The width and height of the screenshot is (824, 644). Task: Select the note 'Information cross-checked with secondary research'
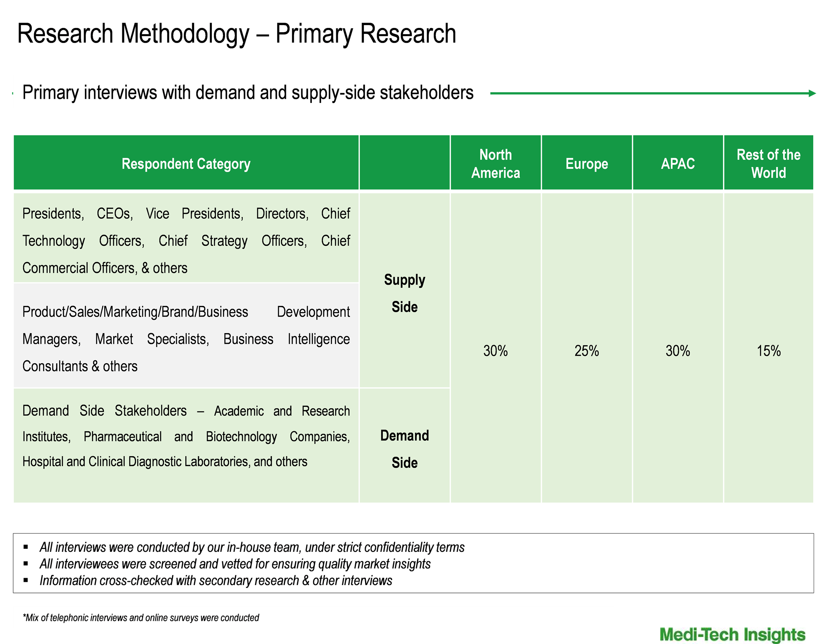(x=215, y=581)
